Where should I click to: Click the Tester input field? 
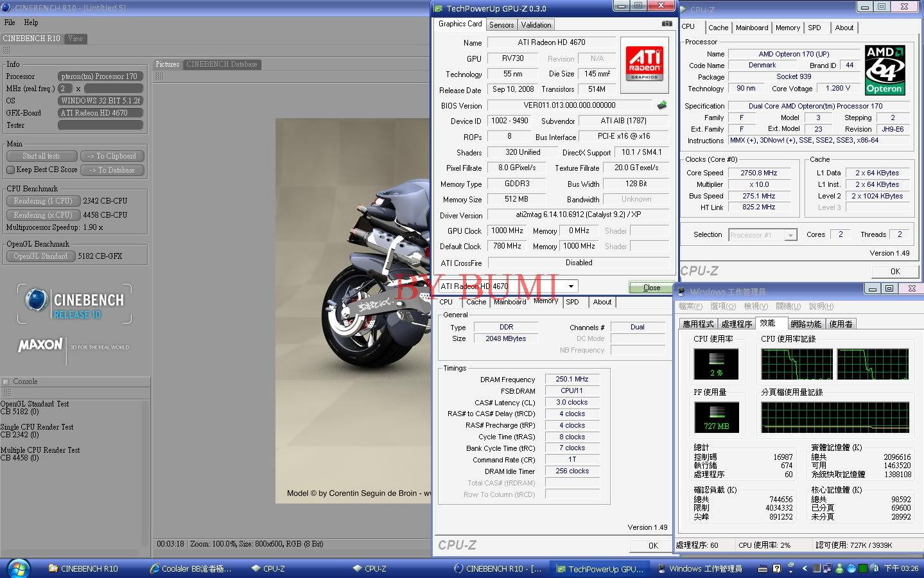pyautogui.click(x=100, y=125)
